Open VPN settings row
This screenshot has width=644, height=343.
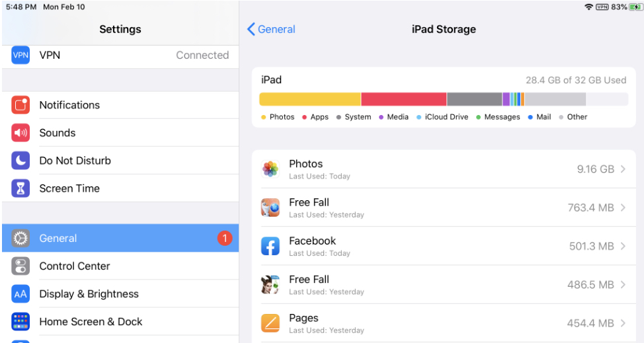pyautogui.click(x=120, y=56)
